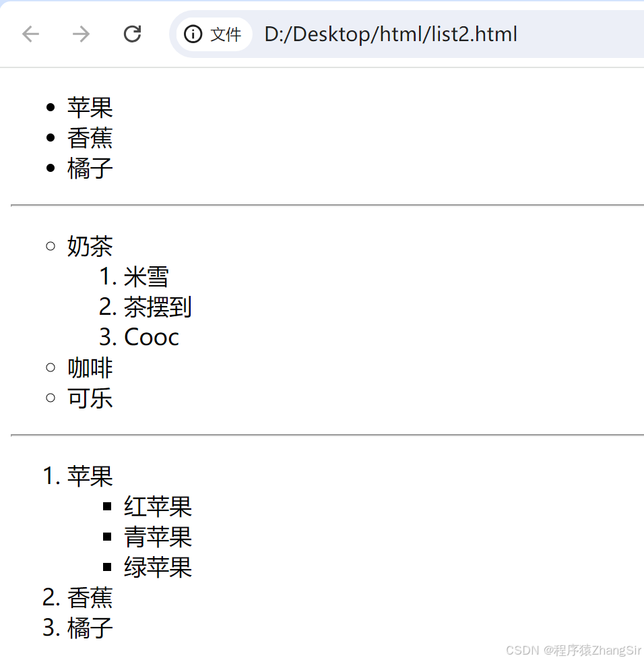Select 香蕉 in the numbered list

click(90, 597)
